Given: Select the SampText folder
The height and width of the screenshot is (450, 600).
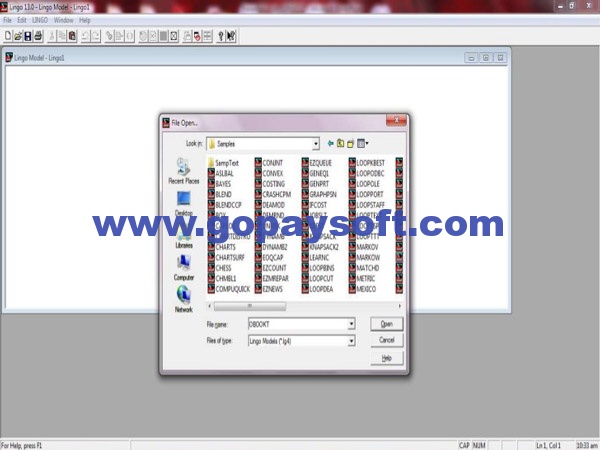Looking at the screenshot, I should coord(223,163).
